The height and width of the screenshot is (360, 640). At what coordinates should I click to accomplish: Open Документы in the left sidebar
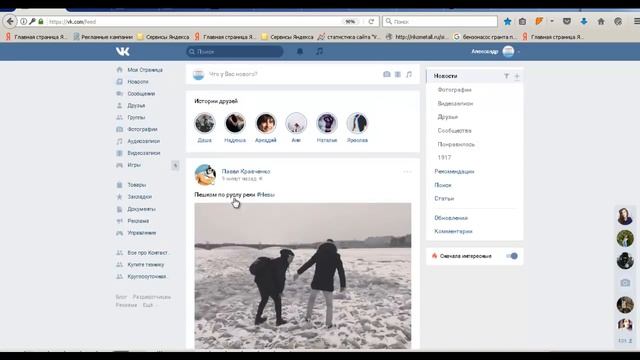tap(141, 209)
